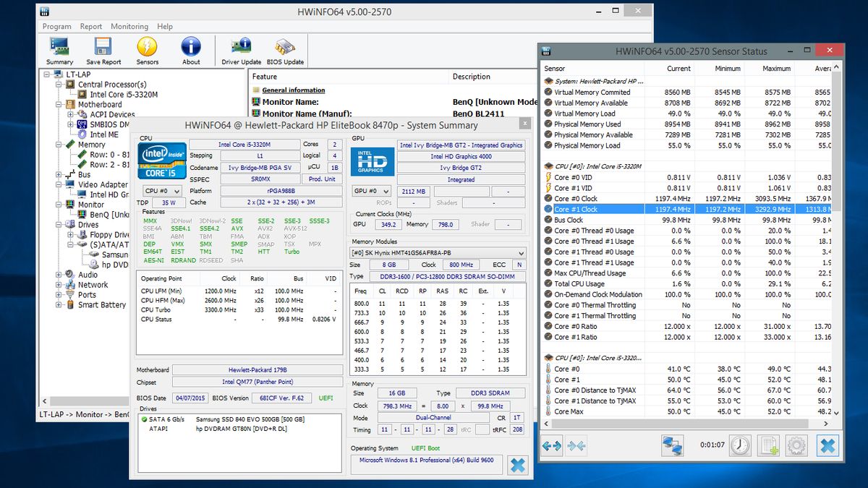
Task: Select Core #1 Clock sensor row
Action: 686,209
